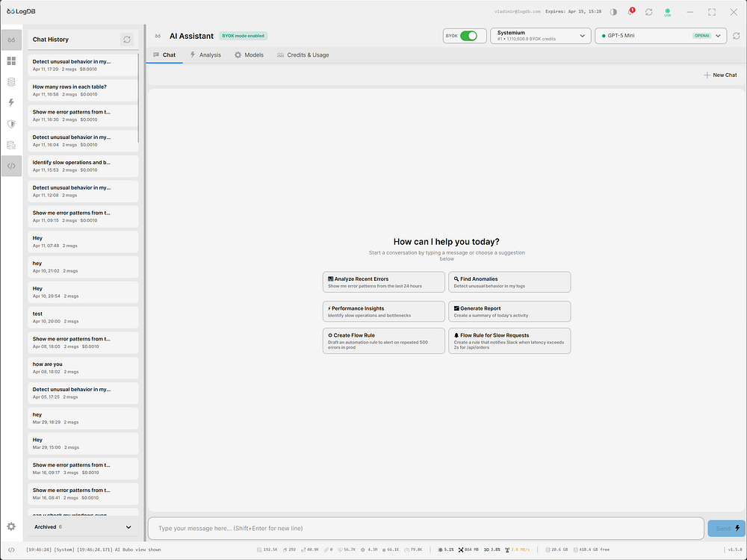Click the BYOK mode enabled badge
The width and height of the screenshot is (747, 560).
[243, 36]
